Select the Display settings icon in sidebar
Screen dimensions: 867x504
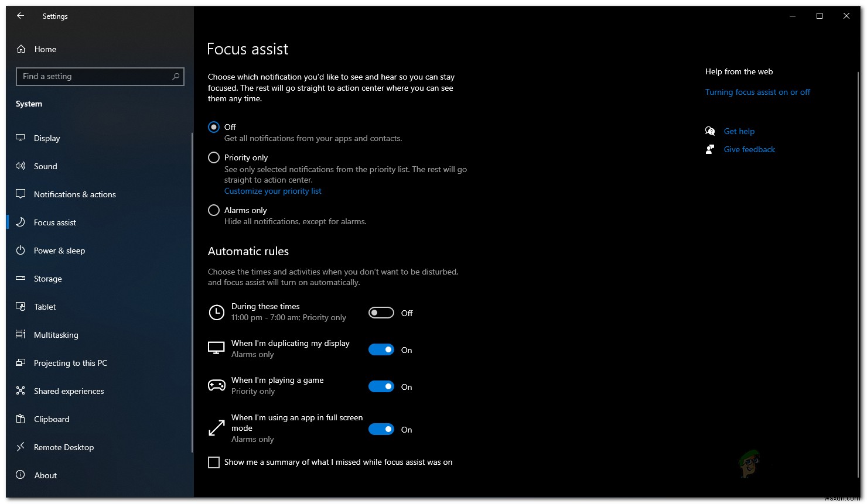pyautogui.click(x=21, y=138)
